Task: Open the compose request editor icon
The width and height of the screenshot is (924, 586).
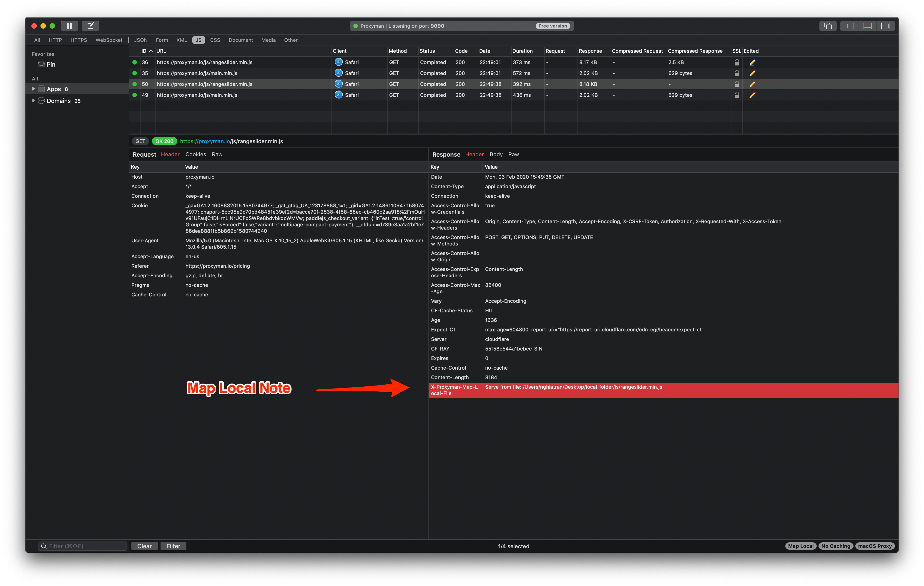Action: [x=90, y=26]
